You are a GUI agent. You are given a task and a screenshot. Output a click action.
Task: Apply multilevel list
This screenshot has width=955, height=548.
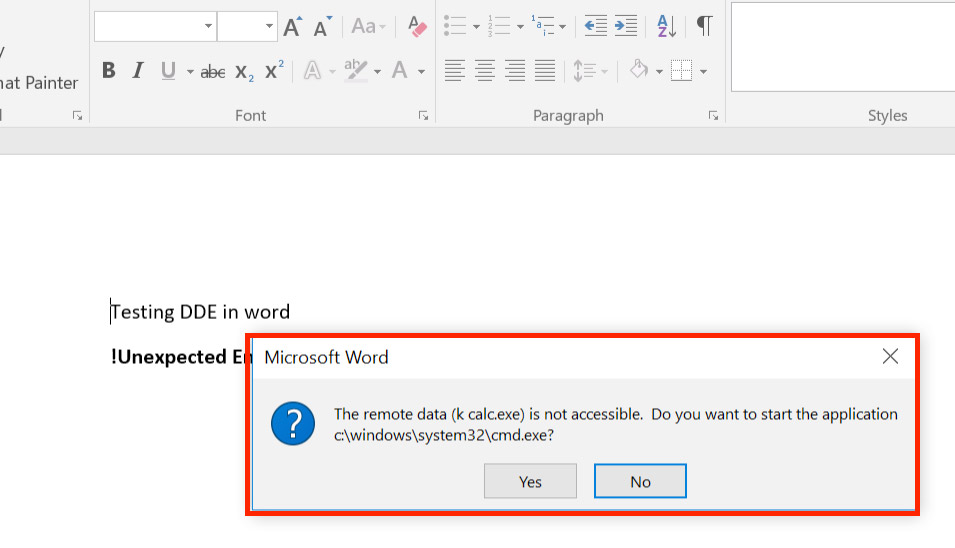543,26
